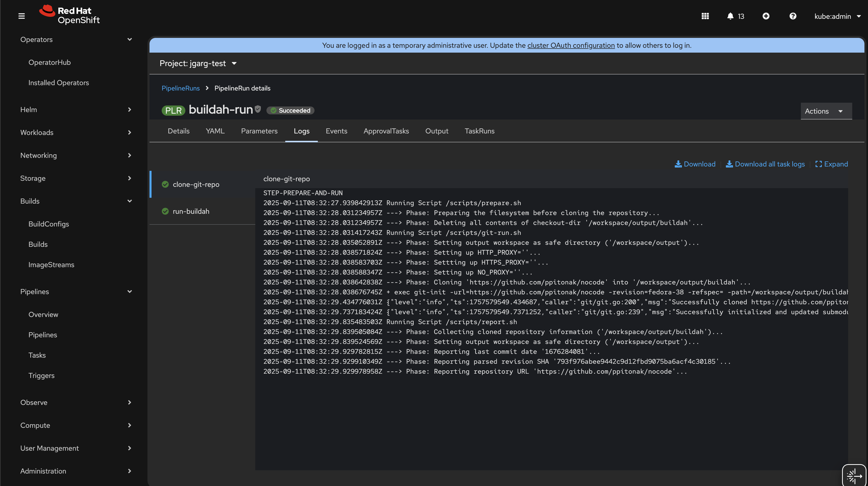Go back to PipelineRuns breadcrumb
868x486 pixels.
[181, 88]
